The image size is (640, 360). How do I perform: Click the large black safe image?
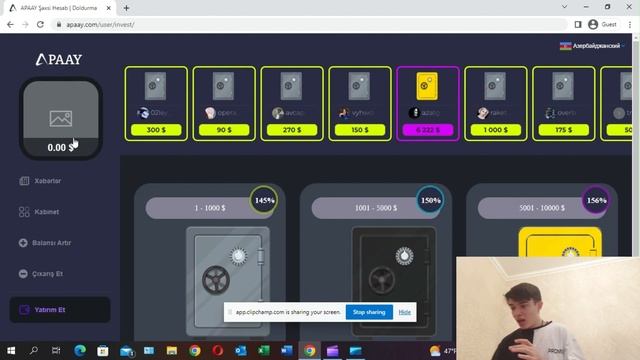coord(394,282)
